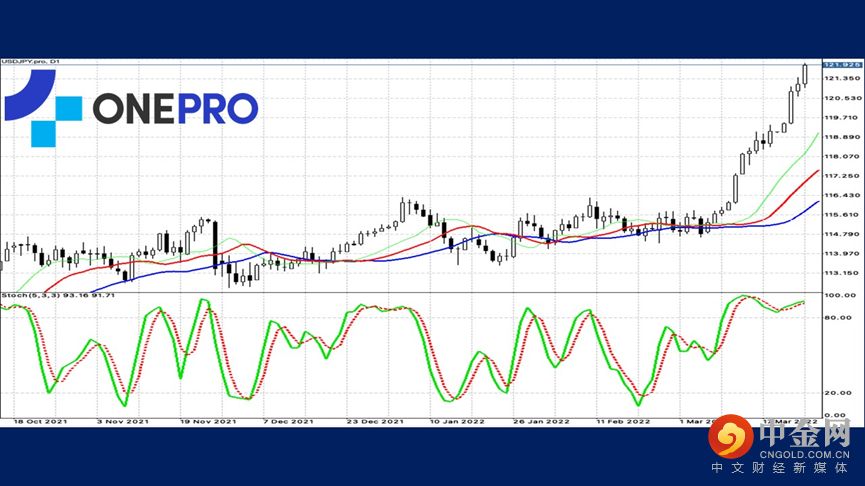Click the 20.00 stochastic scale label
Image resolution: width=865 pixels, height=486 pixels.
point(838,393)
